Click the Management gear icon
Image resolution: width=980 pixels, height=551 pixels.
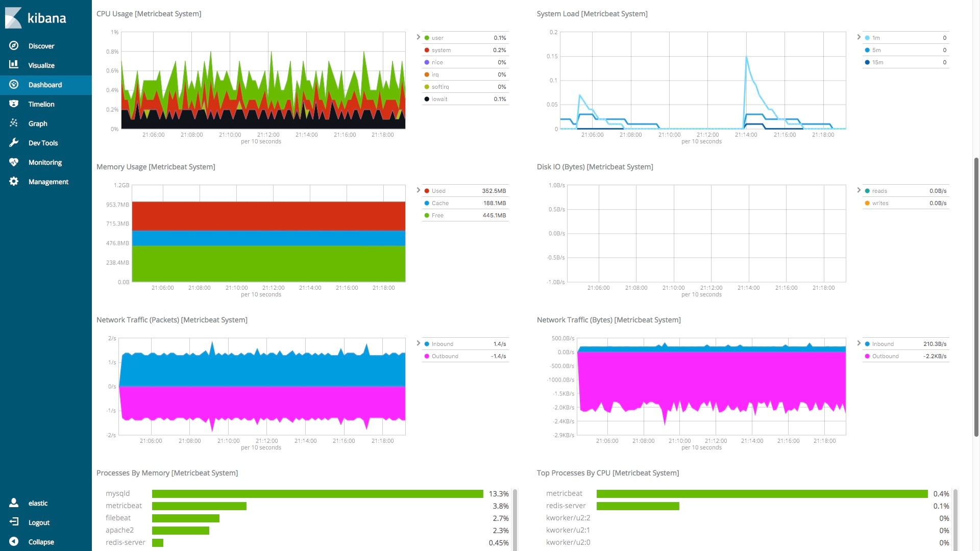click(x=14, y=181)
